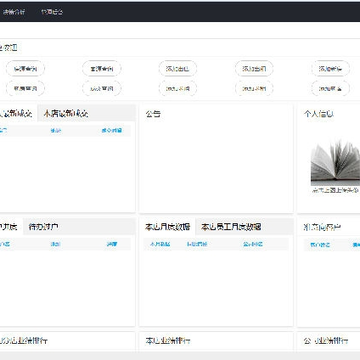This screenshot has width=360, height=360.
Task: Click the last blue column header under 本店月底数据
Action: tap(253, 244)
